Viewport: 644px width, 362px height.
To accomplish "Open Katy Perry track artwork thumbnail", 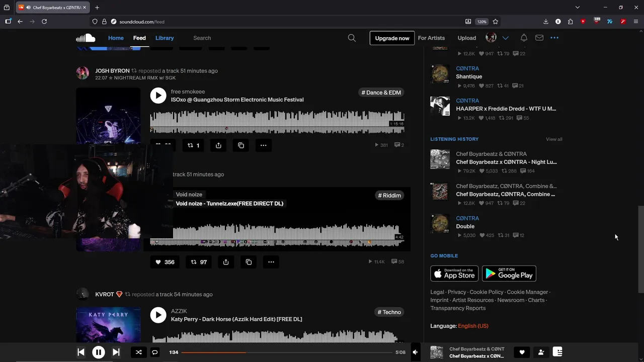I will click(x=108, y=325).
